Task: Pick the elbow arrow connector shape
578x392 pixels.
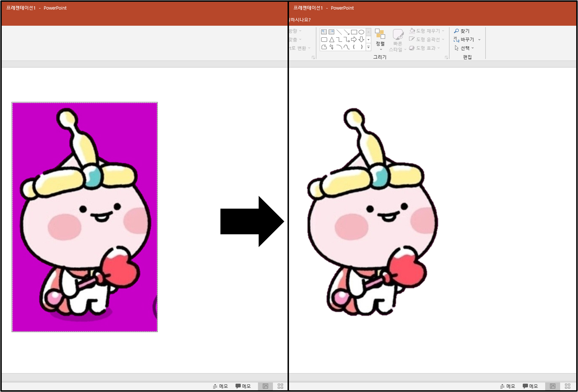Action: [x=346, y=39]
